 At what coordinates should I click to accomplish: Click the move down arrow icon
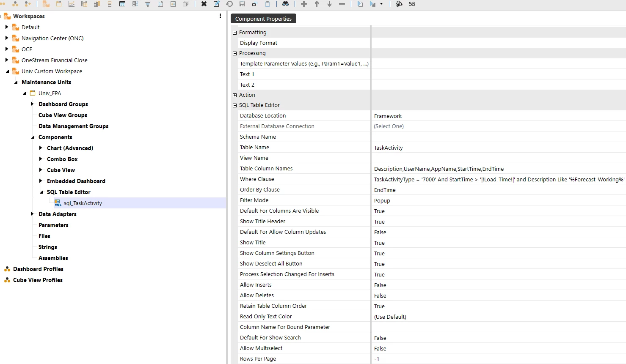point(329,4)
